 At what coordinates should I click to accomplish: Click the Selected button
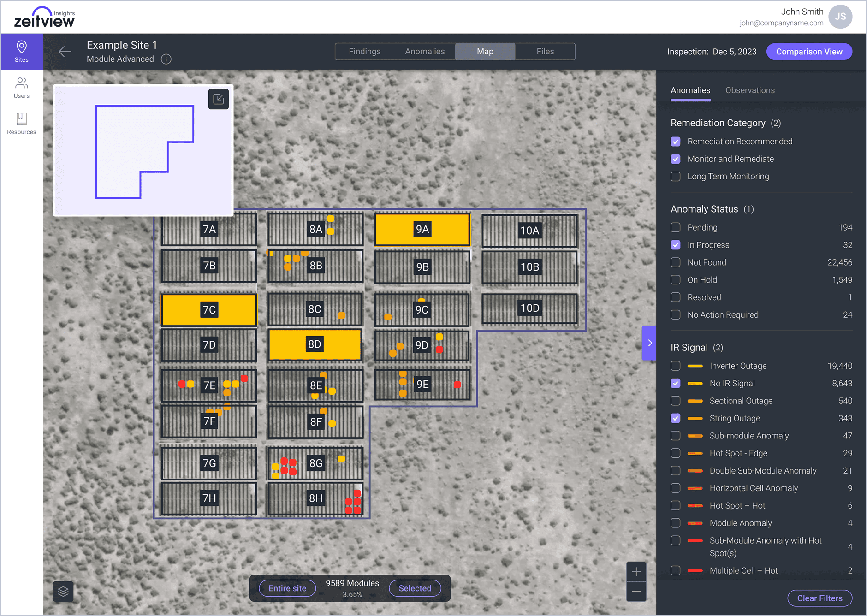click(415, 588)
